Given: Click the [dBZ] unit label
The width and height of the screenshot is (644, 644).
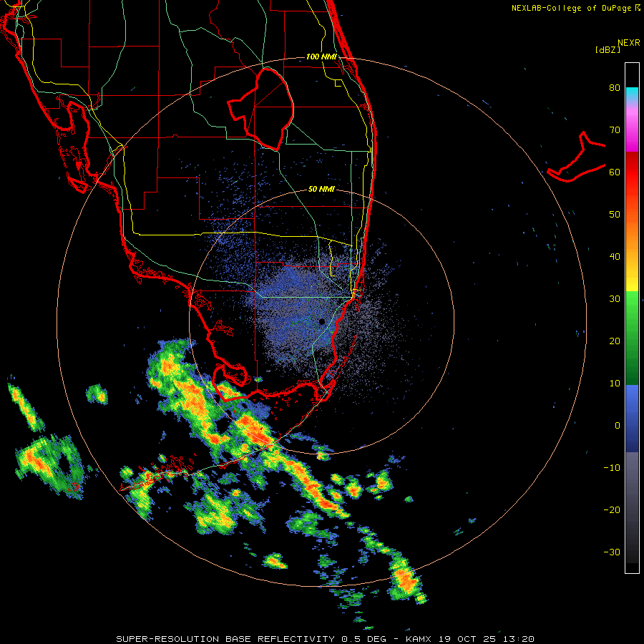Looking at the screenshot, I should point(608,50).
